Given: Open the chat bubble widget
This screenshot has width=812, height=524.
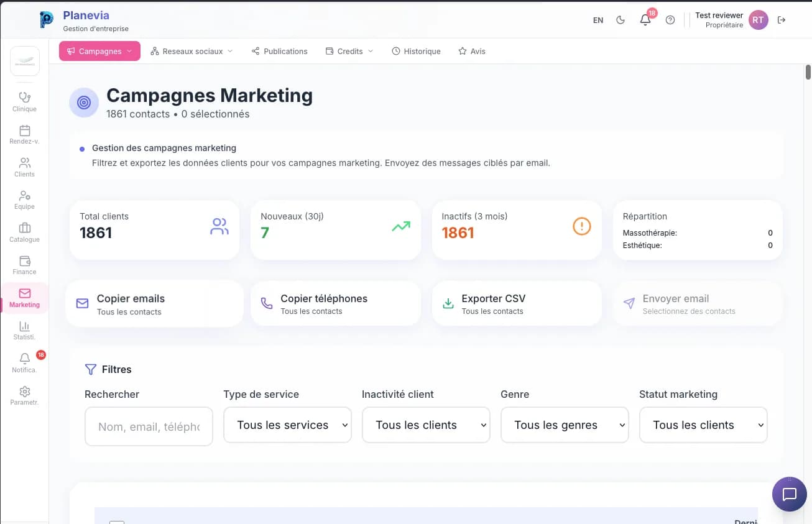Looking at the screenshot, I should (x=789, y=494).
